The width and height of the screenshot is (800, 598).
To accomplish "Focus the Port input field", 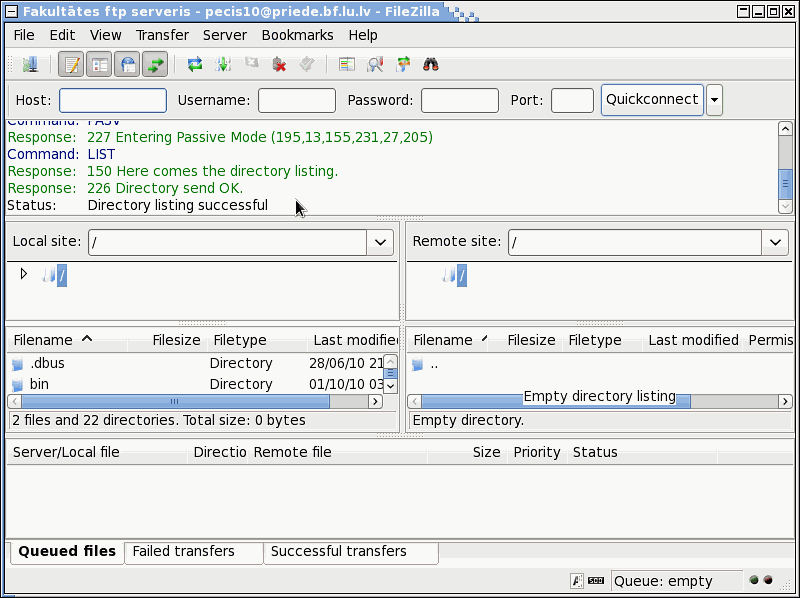I will tap(572, 100).
